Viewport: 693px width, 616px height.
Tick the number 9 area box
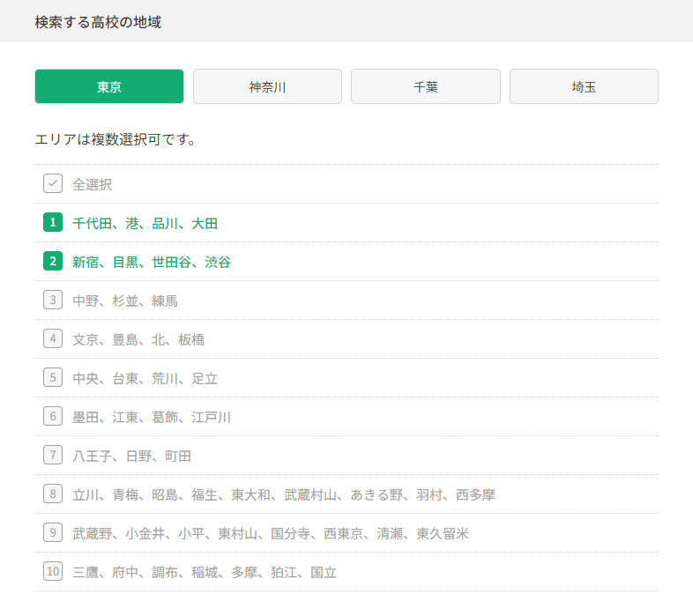53,532
